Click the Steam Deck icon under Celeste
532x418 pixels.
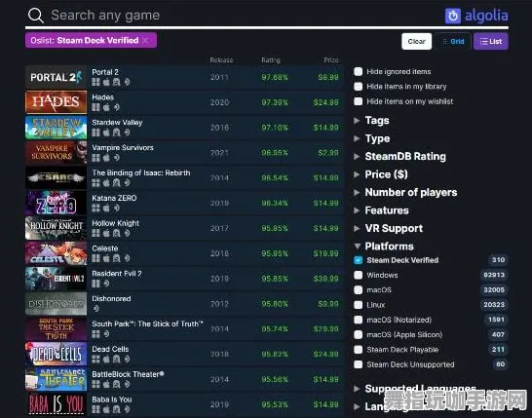(x=127, y=258)
